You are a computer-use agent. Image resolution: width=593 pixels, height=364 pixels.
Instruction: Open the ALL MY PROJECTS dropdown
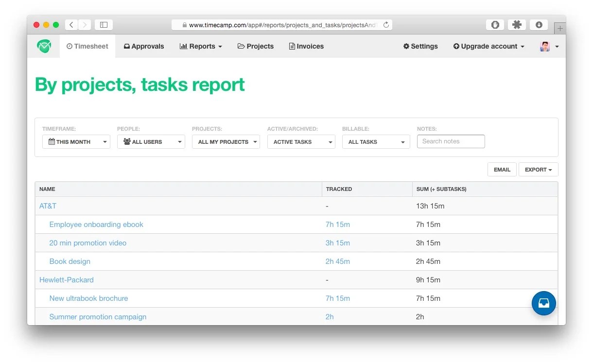(x=226, y=142)
